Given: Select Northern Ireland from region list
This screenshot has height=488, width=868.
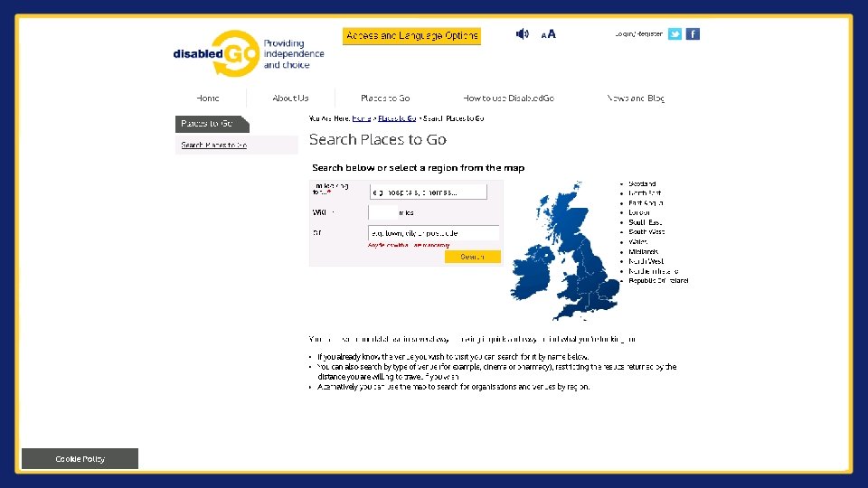Looking at the screenshot, I should 653,271.
